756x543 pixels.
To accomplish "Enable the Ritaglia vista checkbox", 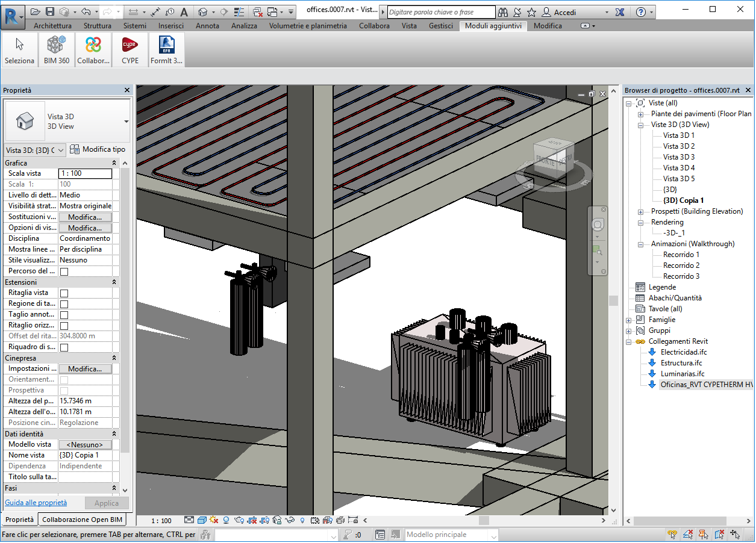I will pyautogui.click(x=64, y=293).
